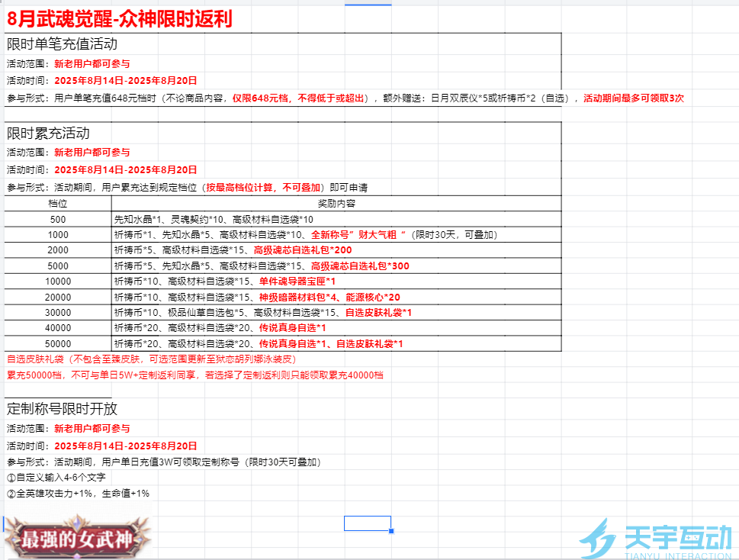Select the tier cell "500"
The width and height of the screenshot is (739, 560).
tap(58, 219)
